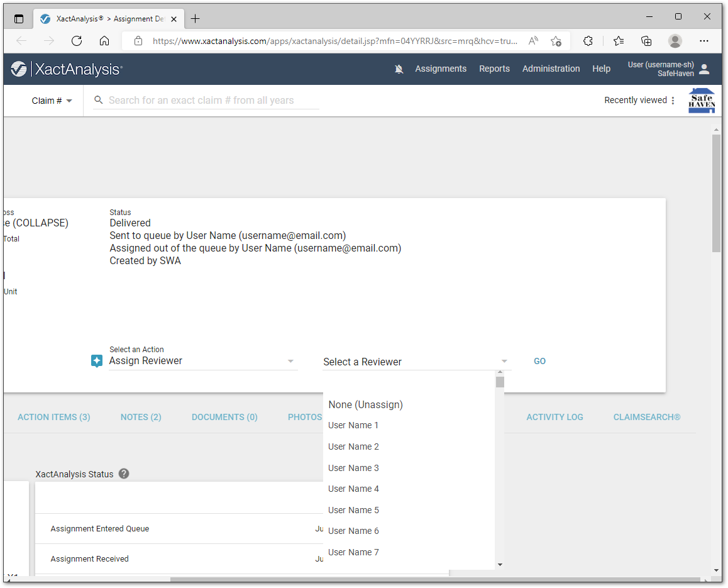Click the site lock info icon
728x588 pixels.
[138, 41]
